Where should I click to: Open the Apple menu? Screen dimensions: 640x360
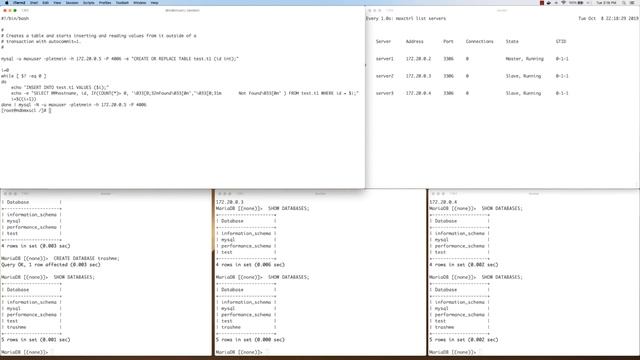click(x=7, y=2)
